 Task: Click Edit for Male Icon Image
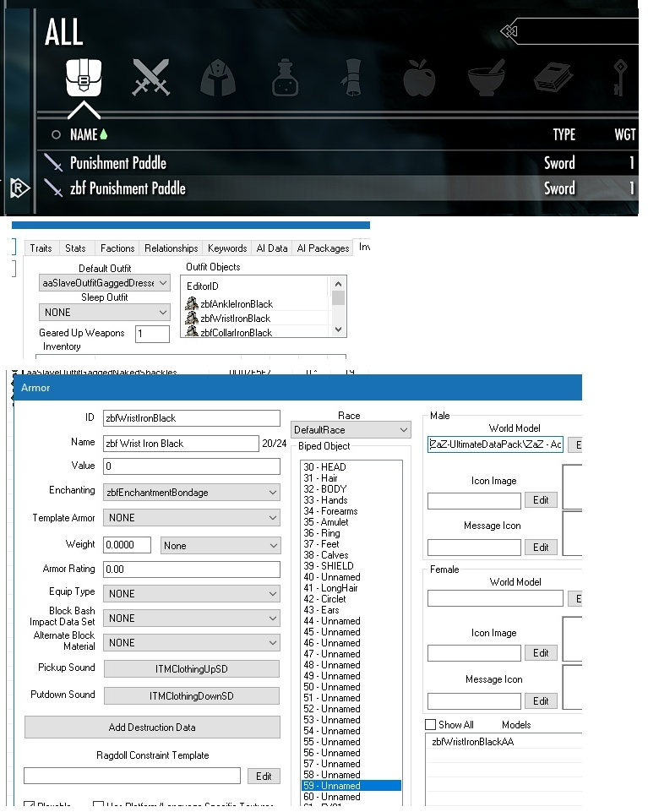click(541, 499)
